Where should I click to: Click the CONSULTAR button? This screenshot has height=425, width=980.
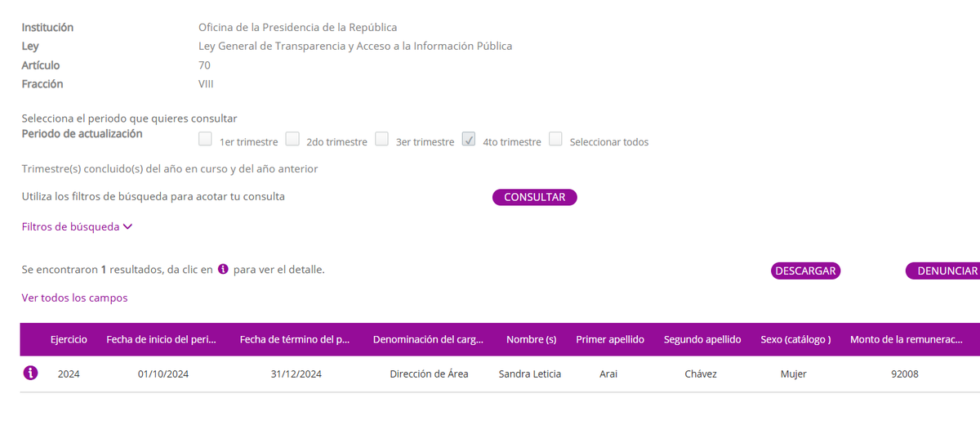535,197
